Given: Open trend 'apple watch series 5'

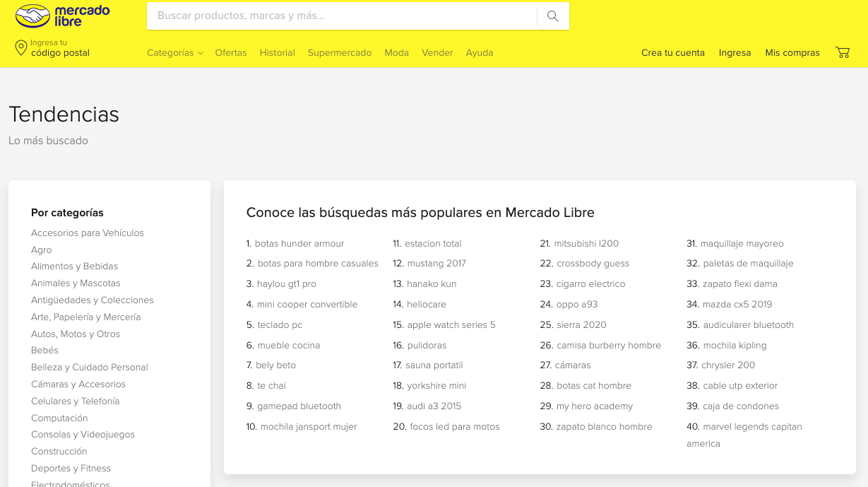Looking at the screenshot, I should [451, 325].
